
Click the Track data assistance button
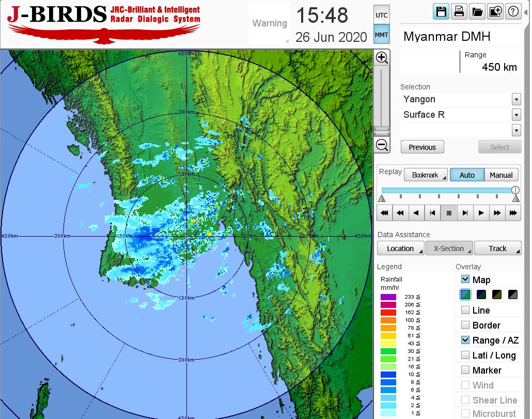click(x=497, y=249)
